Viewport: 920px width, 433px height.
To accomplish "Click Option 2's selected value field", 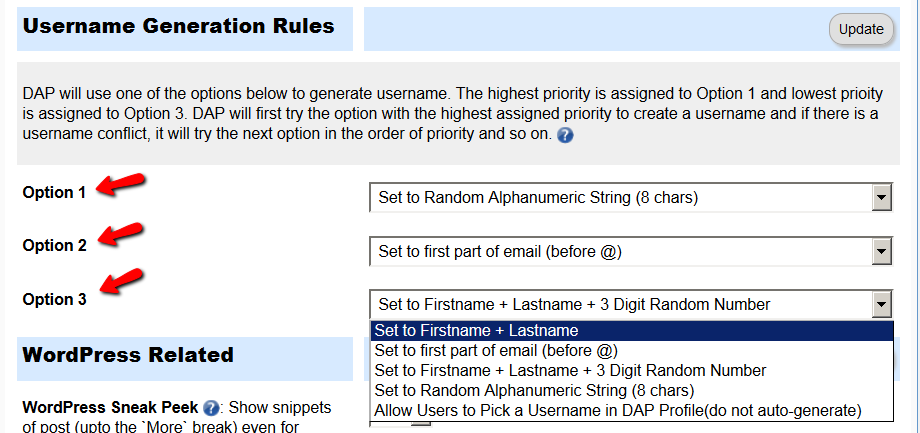I will click(x=621, y=252).
